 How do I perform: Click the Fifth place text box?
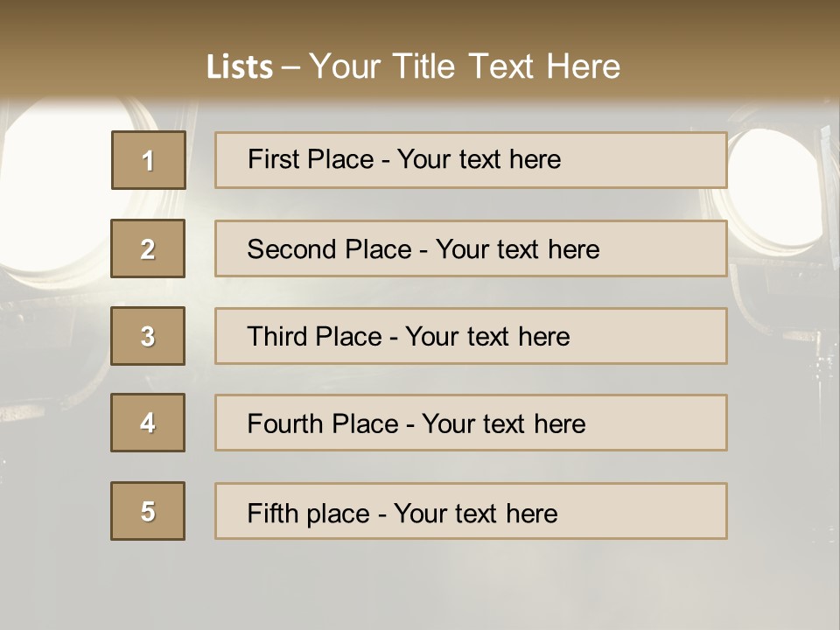pos(471,511)
